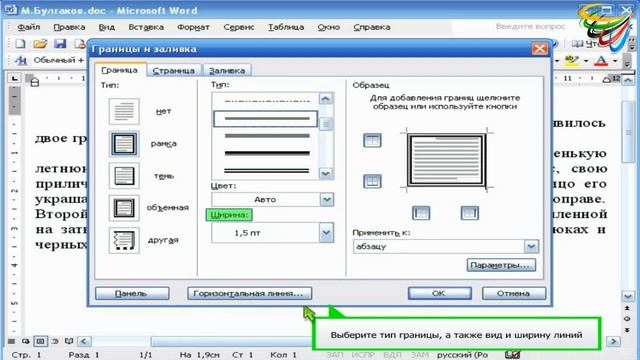Open the 'Вставка' menu
Viewport: 640px width, 360px height.
[146, 27]
